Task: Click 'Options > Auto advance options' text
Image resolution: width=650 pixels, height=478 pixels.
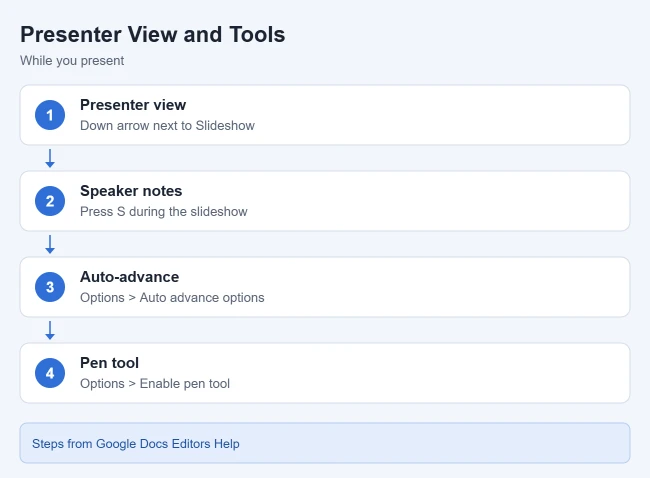Action: 172,298
